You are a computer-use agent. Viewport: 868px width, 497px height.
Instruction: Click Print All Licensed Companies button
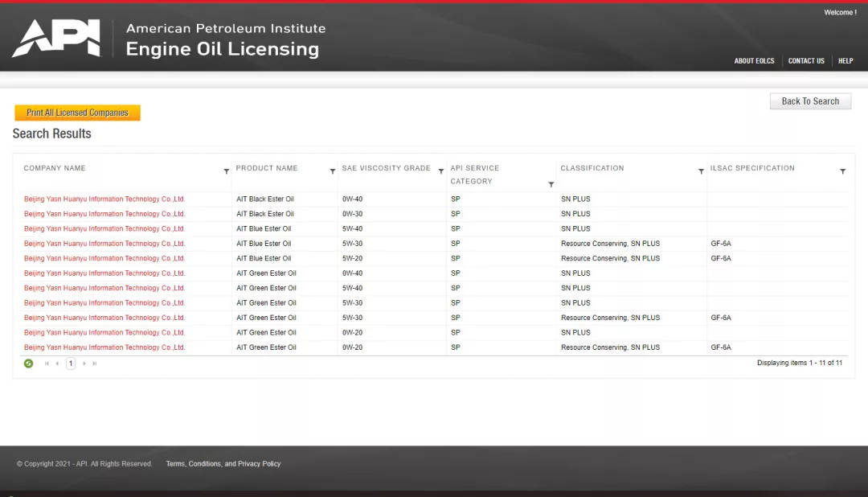coord(77,113)
